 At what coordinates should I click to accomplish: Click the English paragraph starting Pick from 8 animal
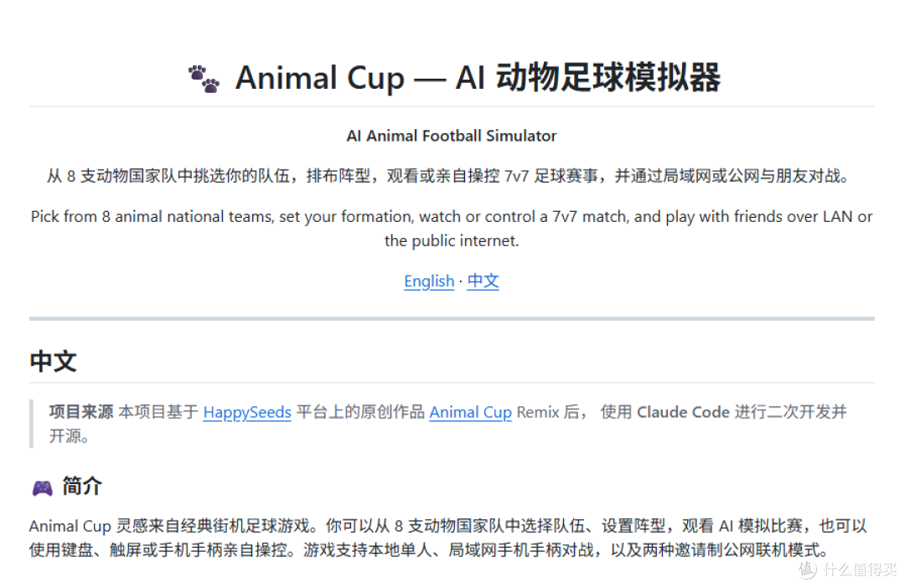coord(452,229)
